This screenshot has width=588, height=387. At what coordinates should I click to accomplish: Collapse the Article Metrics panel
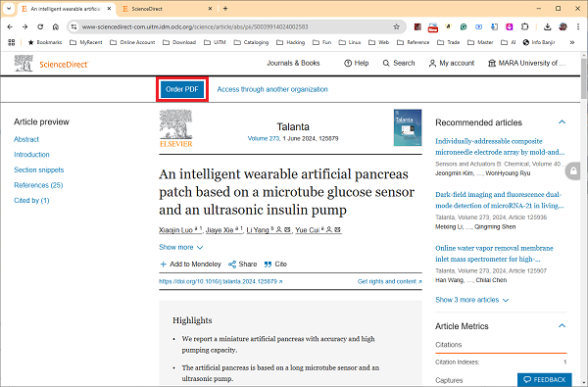pos(562,325)
